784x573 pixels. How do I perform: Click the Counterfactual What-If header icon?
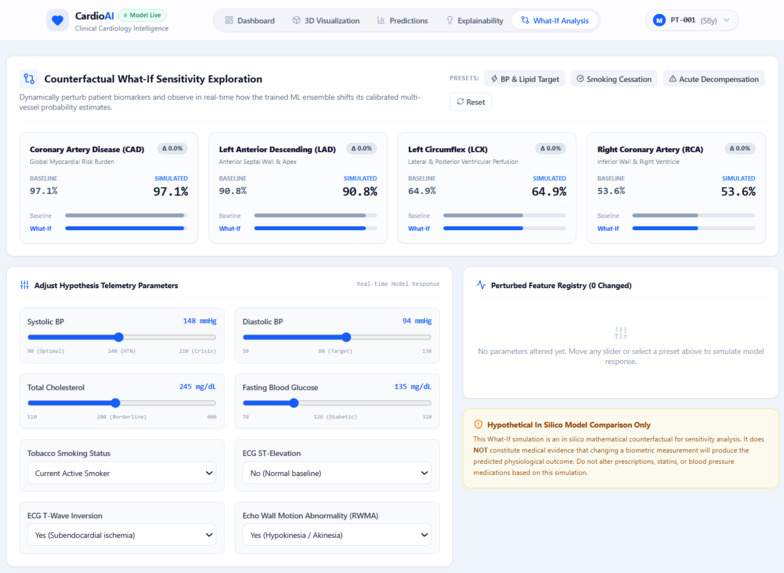click(x=29, y=79)
